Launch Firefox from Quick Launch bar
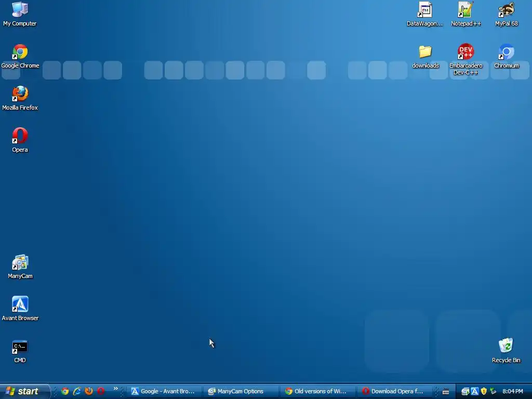The height and width of the screenshot is (399, 532). pos(89,391)
